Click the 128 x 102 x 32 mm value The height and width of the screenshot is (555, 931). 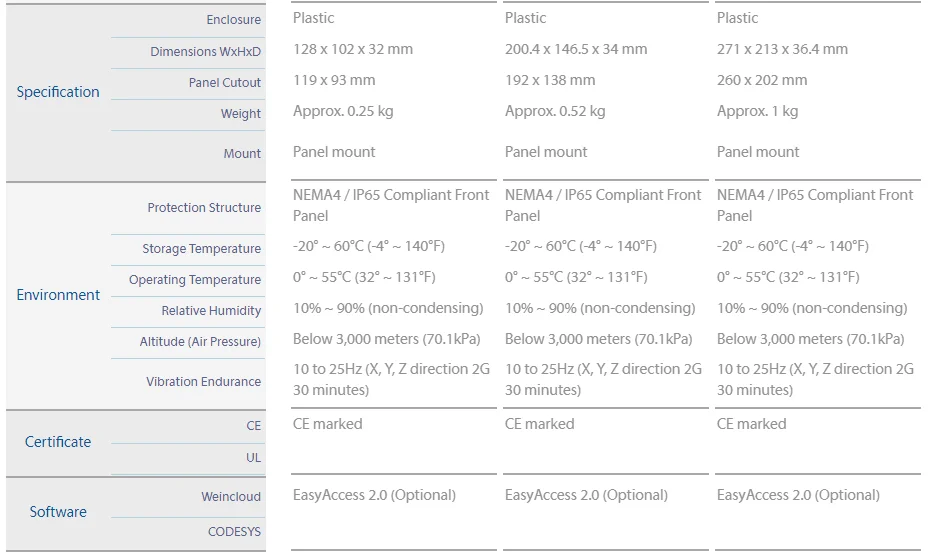pyautogui.click(x=353, y=49)
